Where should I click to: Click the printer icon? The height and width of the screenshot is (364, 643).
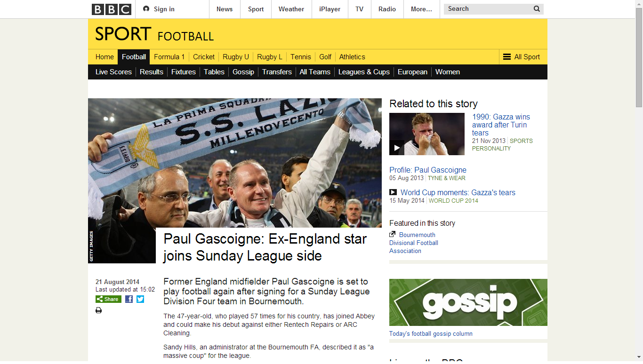[x=98, y=310]
